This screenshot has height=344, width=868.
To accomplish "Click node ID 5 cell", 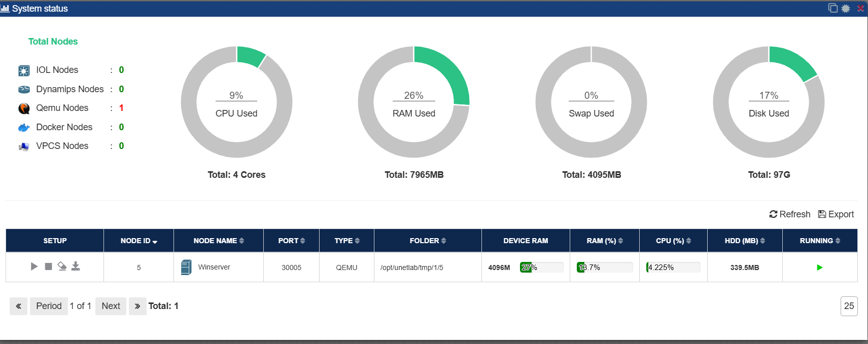I will [x=139, y=267].
